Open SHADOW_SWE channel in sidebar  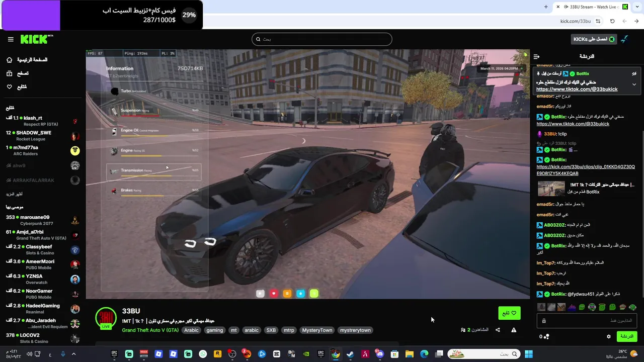click(x=43, y=136)
